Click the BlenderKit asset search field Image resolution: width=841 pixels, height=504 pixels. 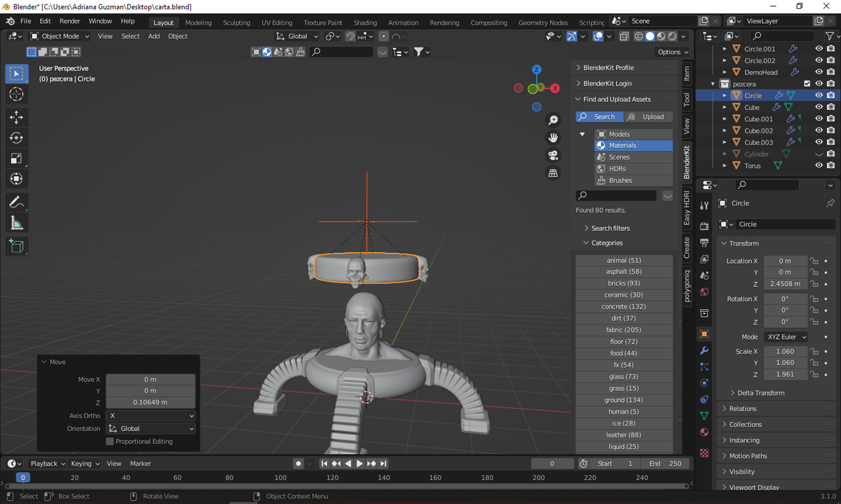click(x=616, y=196)
